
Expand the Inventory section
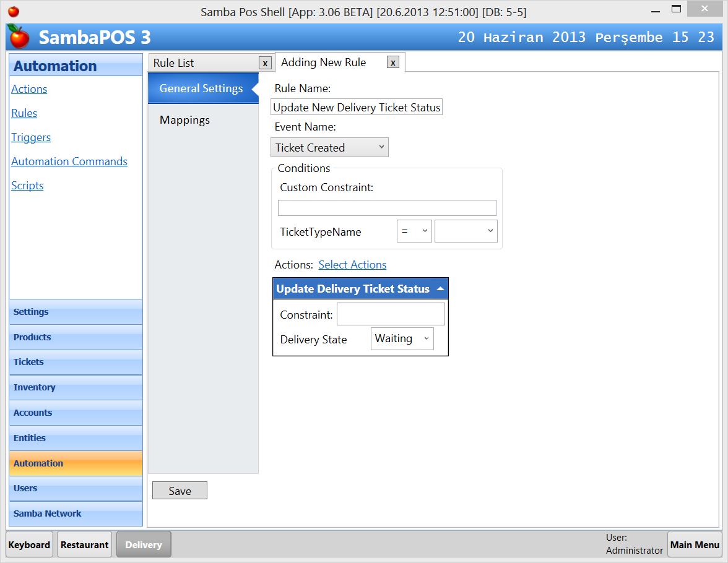click(34, 387)
